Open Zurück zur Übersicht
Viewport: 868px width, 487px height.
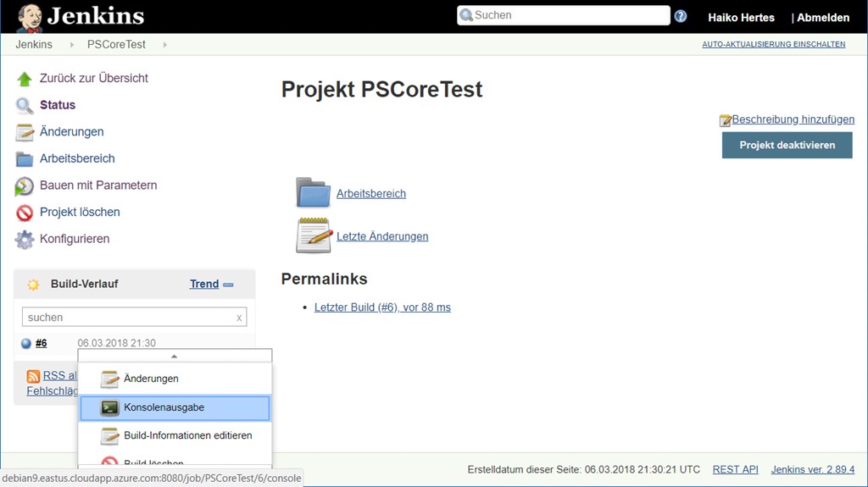click(x=93, y=78)
